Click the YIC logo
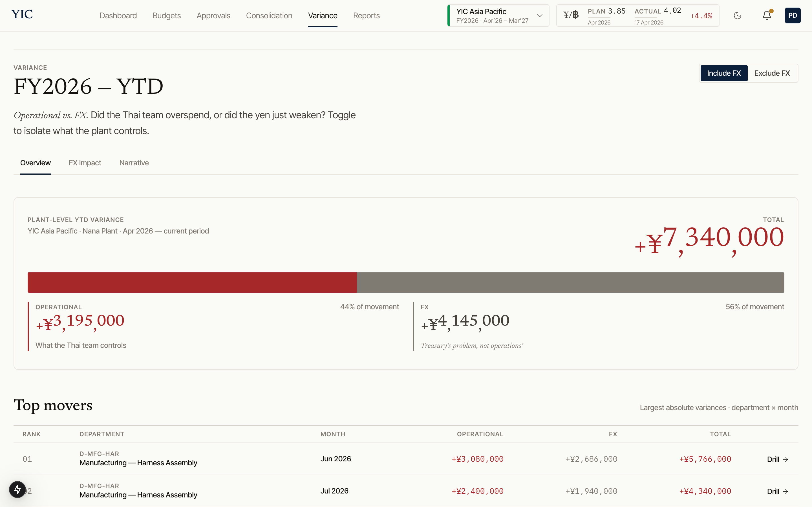The image size is (812, 507). pos(22,14)
